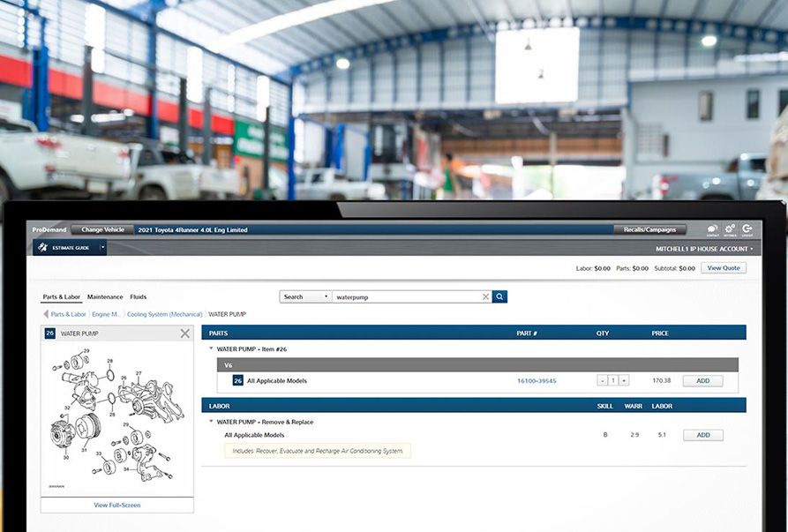Click the Logout icon
The image size is (788, 532).
747,229
